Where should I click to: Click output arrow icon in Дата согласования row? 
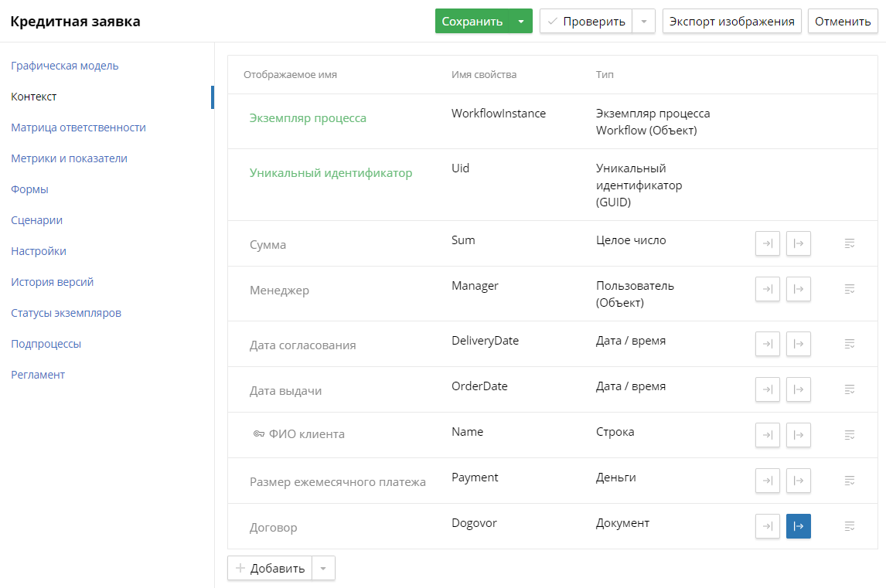pyautogui.click(x=798, y=344)
